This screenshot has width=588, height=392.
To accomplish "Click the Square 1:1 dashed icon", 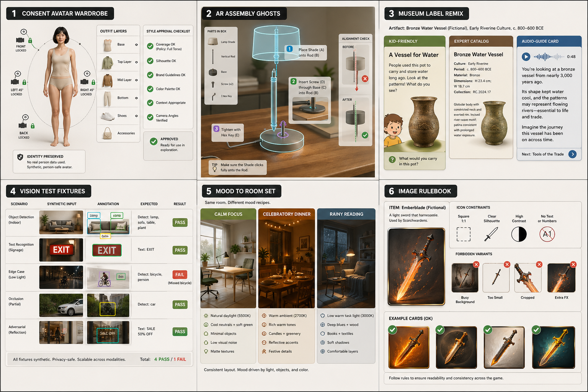I will (x=463, y=234).
